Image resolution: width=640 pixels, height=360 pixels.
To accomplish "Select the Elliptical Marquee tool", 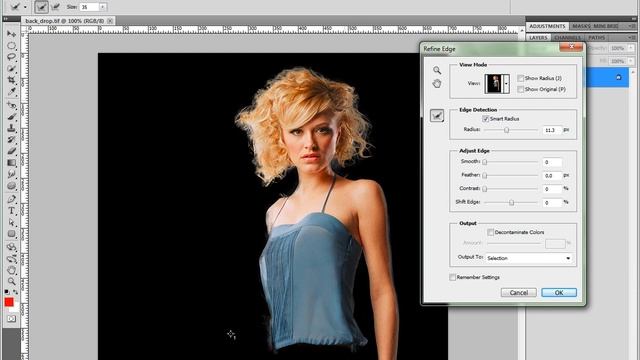I will [11, 46].
